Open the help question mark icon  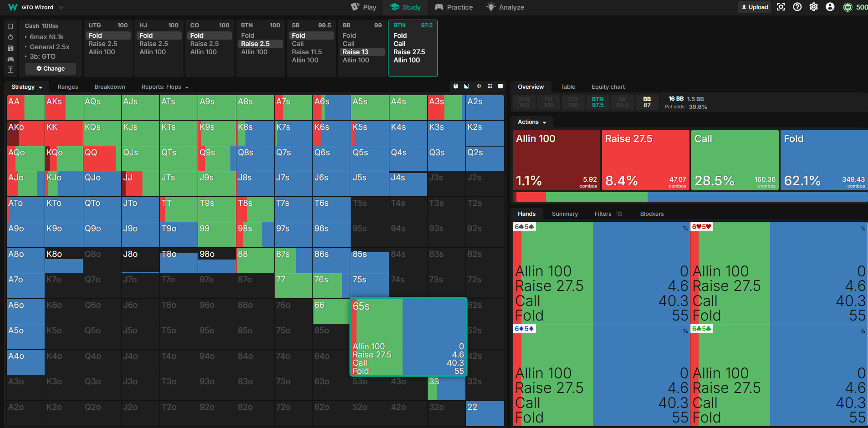[x=797, y=7]
